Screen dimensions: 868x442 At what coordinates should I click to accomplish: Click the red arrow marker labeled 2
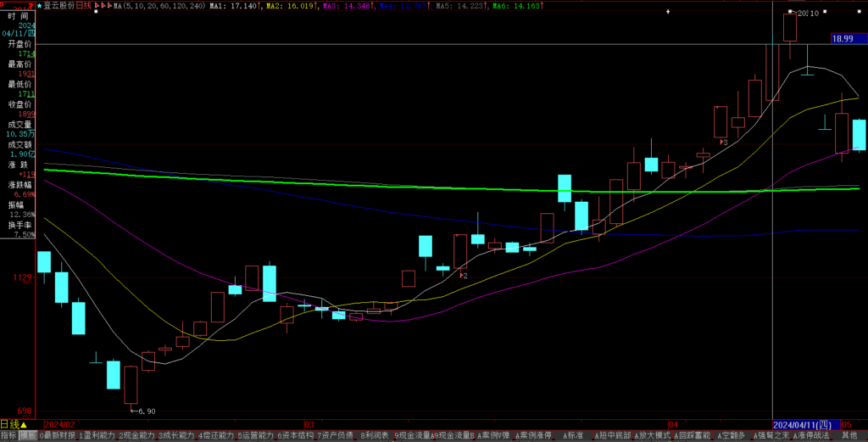pos(464,276)
